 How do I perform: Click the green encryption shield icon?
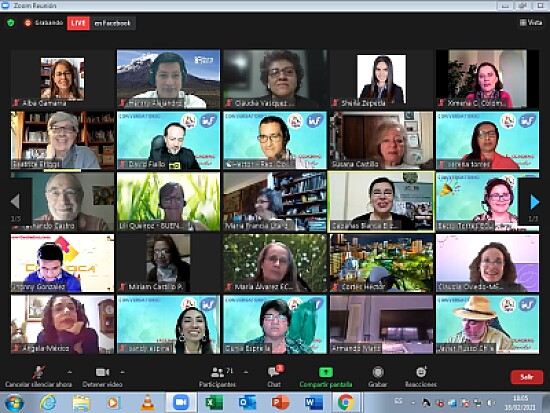coord(11,23)
